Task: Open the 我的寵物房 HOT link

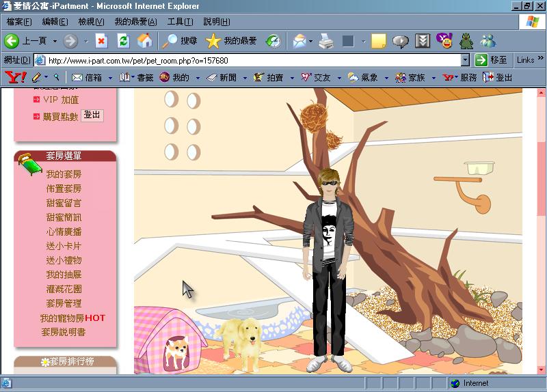Action: [x=72, y=318]
